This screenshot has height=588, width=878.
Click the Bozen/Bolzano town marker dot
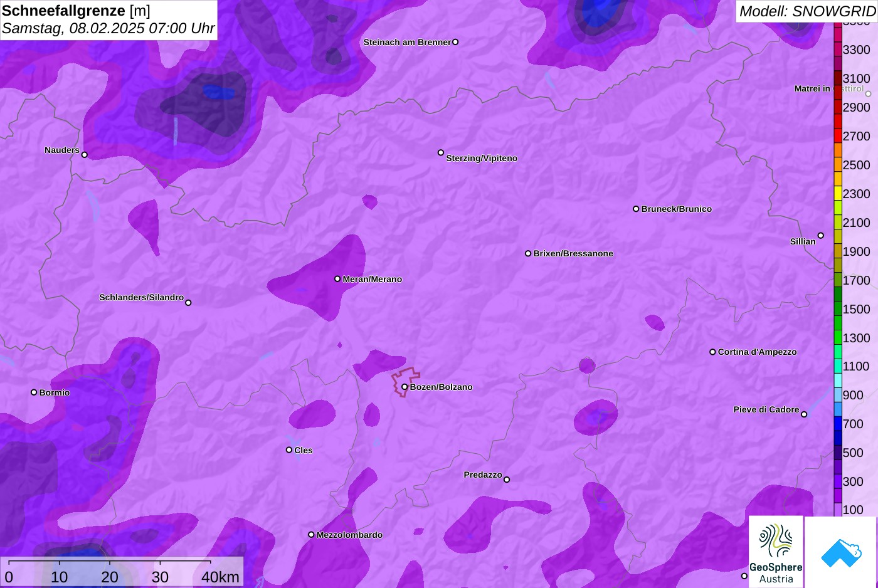[x=405, y=387]
